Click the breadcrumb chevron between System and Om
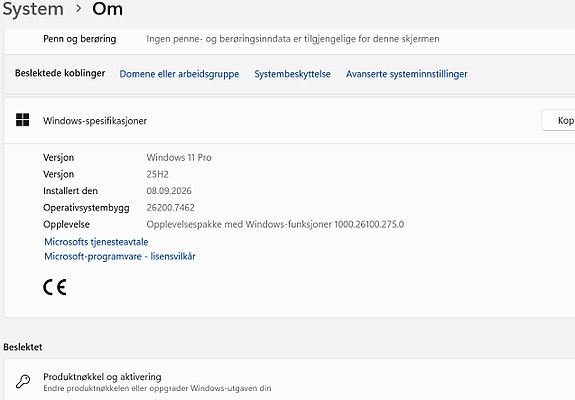The image size is (575, 400). pos(78,9)
